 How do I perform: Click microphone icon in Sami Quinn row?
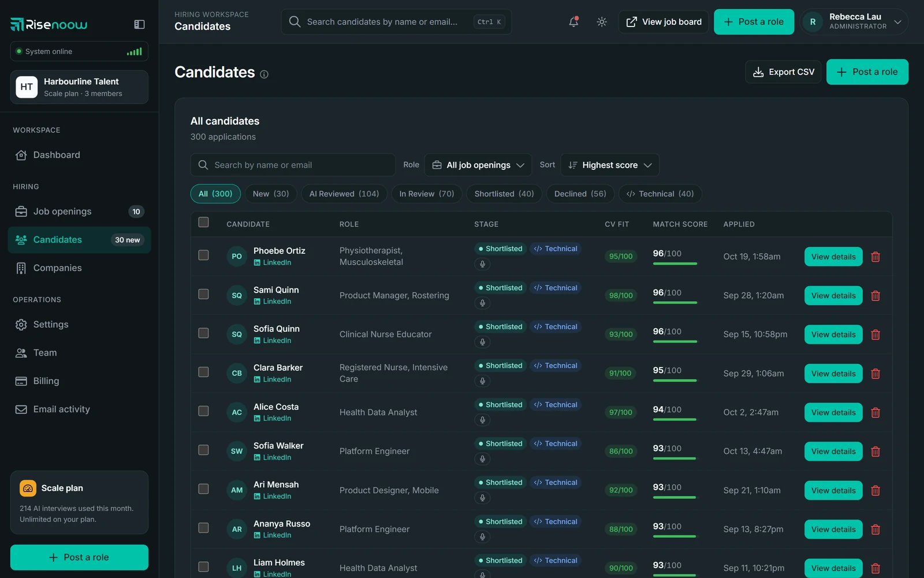click(x=482, y=303)
